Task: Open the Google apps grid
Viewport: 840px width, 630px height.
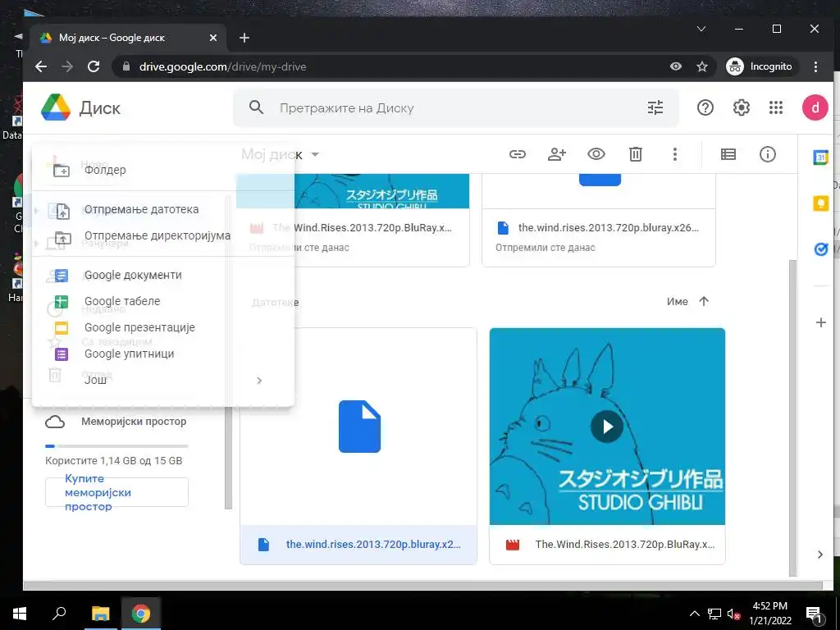Action: tap(776, 108)
